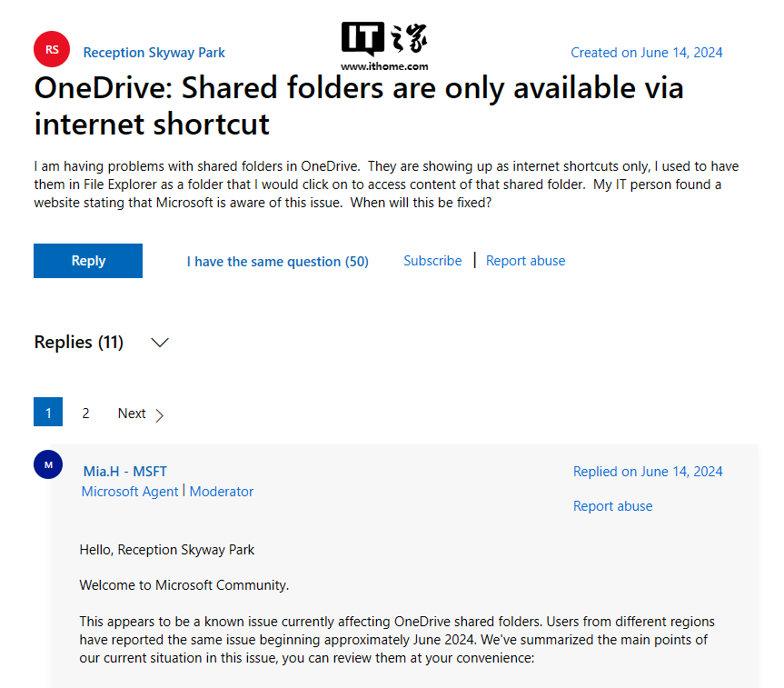Click the Next page link
Viewport: 784px width, 688px height.
[132, 414]
